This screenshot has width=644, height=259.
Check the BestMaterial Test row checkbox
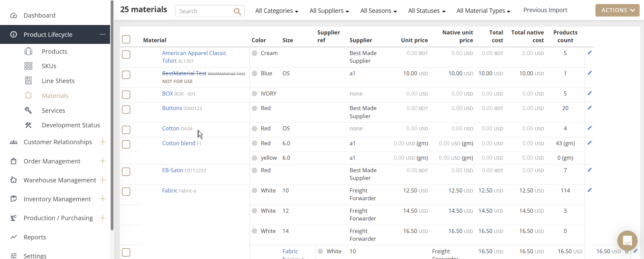pos(126,75)
